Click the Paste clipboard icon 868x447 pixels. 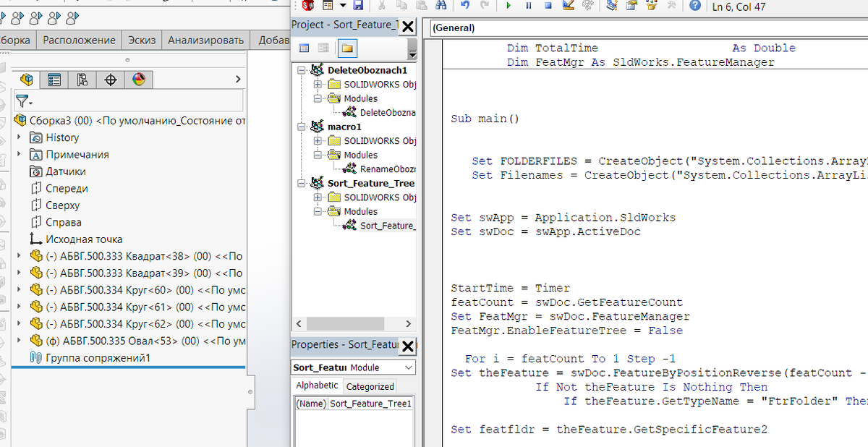pos(421,5)
